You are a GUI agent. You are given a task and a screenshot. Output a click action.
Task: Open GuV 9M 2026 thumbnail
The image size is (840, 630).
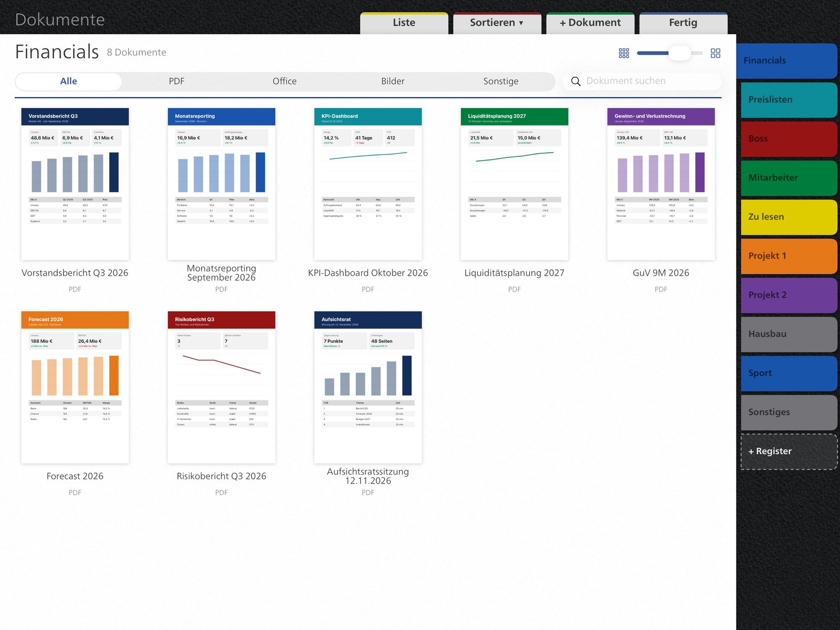coord(661,184)
